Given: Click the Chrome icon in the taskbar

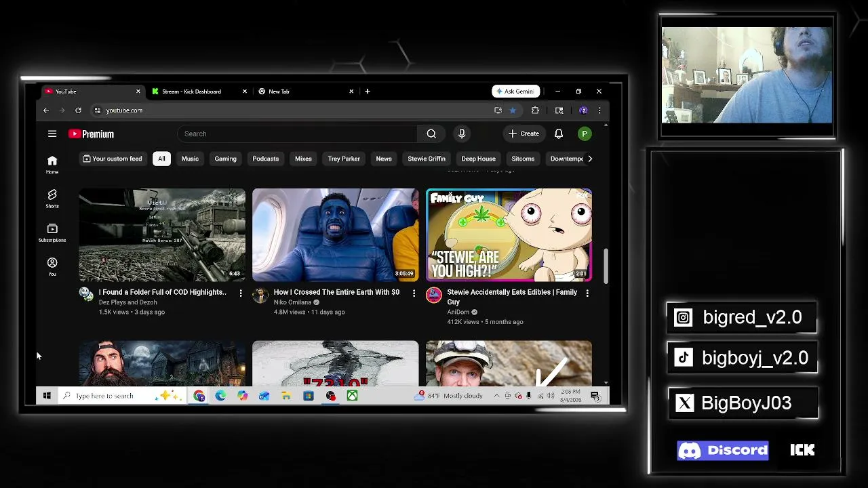Looking at the screenshot, I should pyautogui.click(x=199, y=396).
